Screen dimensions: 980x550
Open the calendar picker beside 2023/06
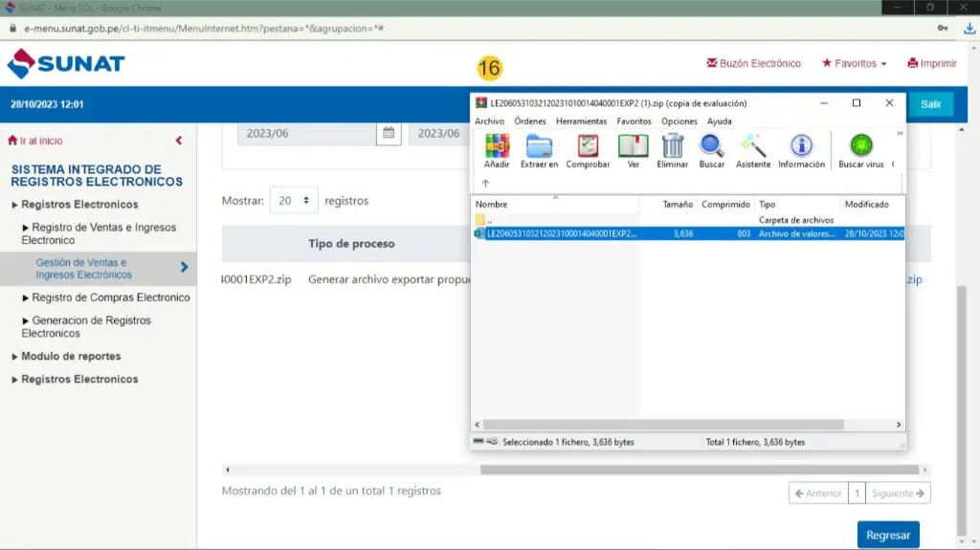pos(389,134)
